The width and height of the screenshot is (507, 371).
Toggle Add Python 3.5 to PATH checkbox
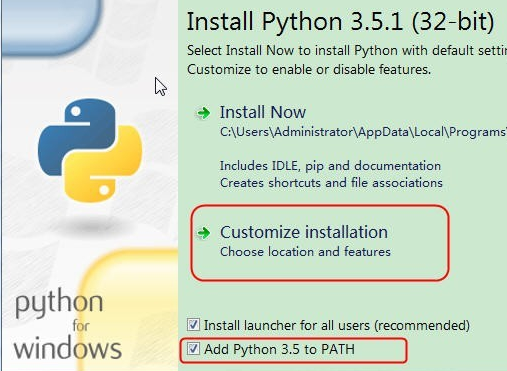(193, 349)
